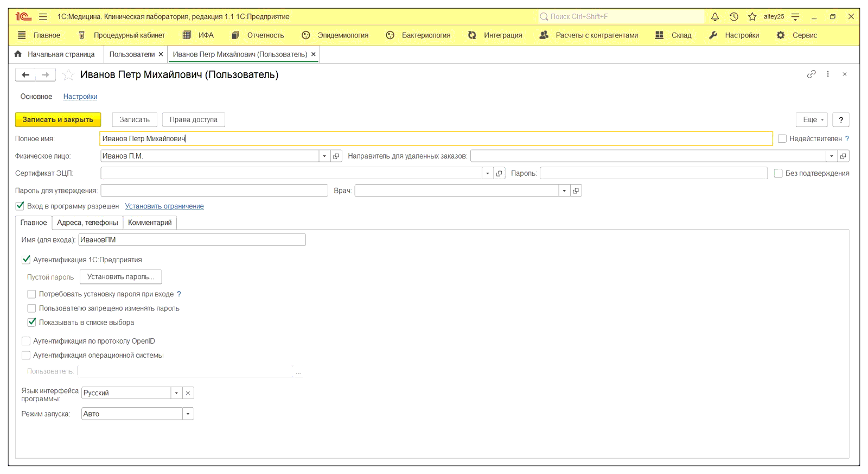Screen dimensions: 868x474
Task: Click help mark by Потребовать установку пароля
Action: 179,294
